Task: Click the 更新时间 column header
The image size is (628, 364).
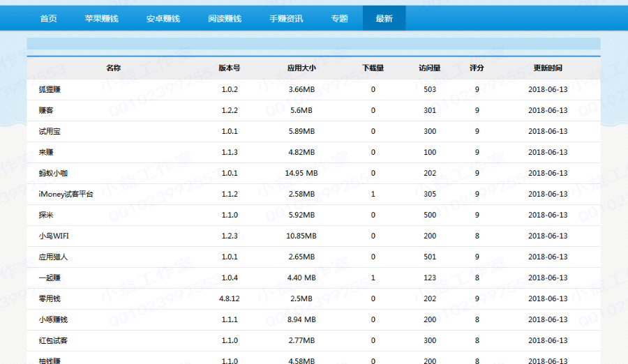Action: pyautogui.click(x=548, y=68)
